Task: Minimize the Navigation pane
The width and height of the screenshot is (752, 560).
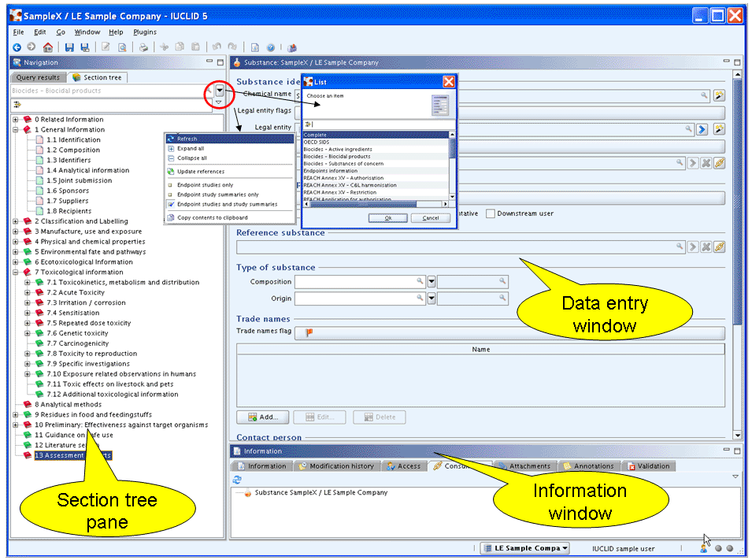Action: pyautogui.click(x=209, y=61)
